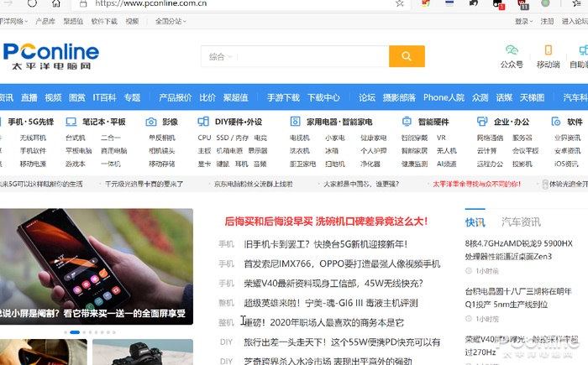Click the browser home icon
Viewport: 588px width, 365px height.
tap(56, 3)
